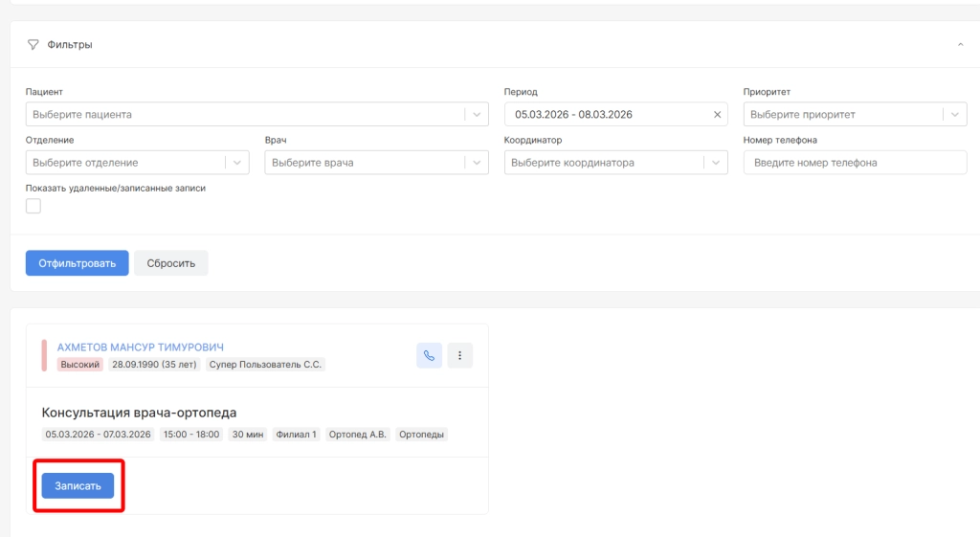The height and width of the screenshot is (537, 980).
Task: Click the Консультация врача-ортопеда title
Action: click(139, 413)
